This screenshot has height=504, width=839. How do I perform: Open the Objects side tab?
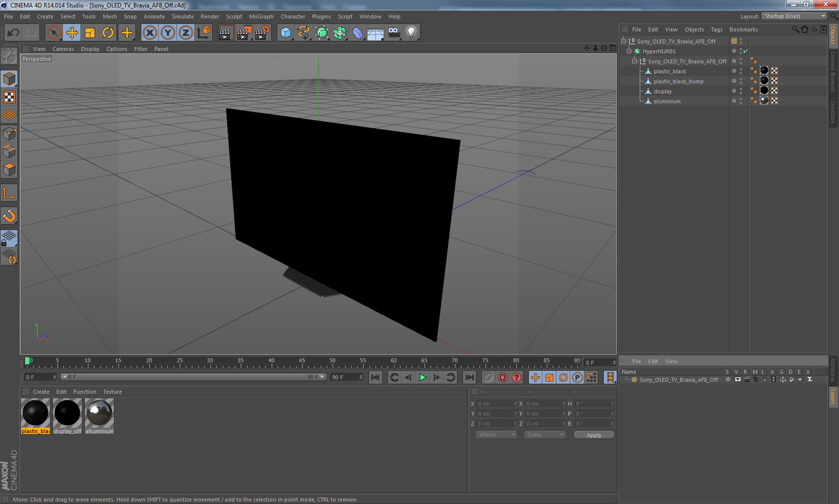coord(833,35)
